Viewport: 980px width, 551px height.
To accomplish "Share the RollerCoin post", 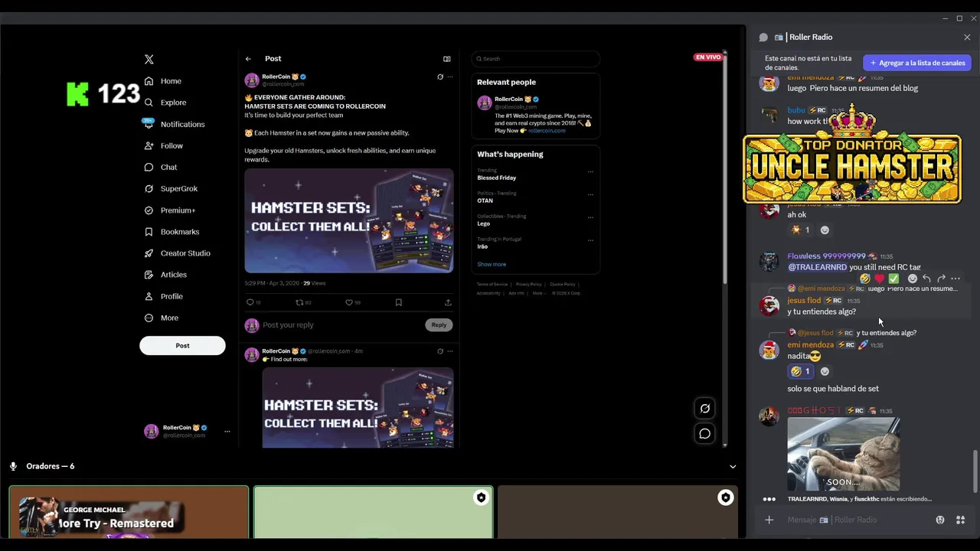I will [x=448, y=302].
